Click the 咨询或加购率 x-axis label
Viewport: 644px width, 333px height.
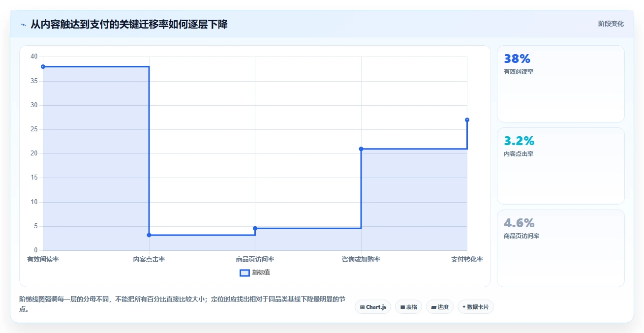[361, 259]
